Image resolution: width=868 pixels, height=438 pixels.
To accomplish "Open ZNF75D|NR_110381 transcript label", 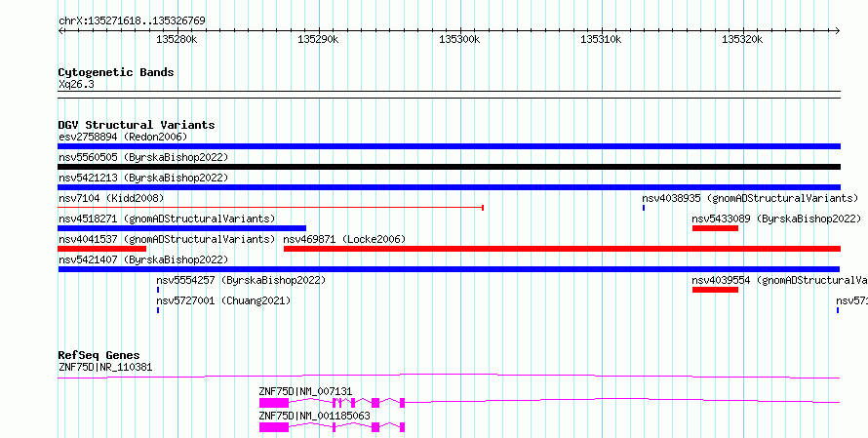I will [105, 367].
